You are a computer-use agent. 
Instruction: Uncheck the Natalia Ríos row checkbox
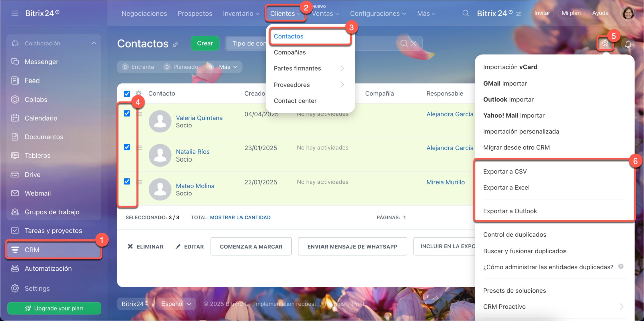coord(127,147)
